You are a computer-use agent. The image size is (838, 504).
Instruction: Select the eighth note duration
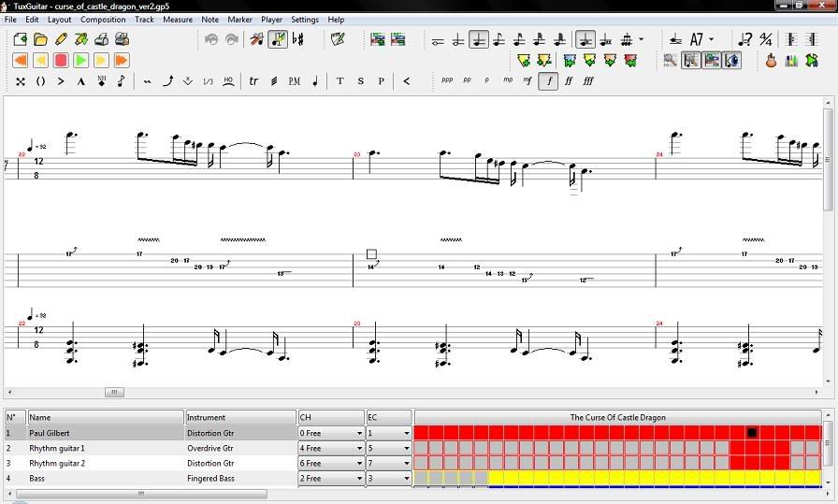click(498, 39)
